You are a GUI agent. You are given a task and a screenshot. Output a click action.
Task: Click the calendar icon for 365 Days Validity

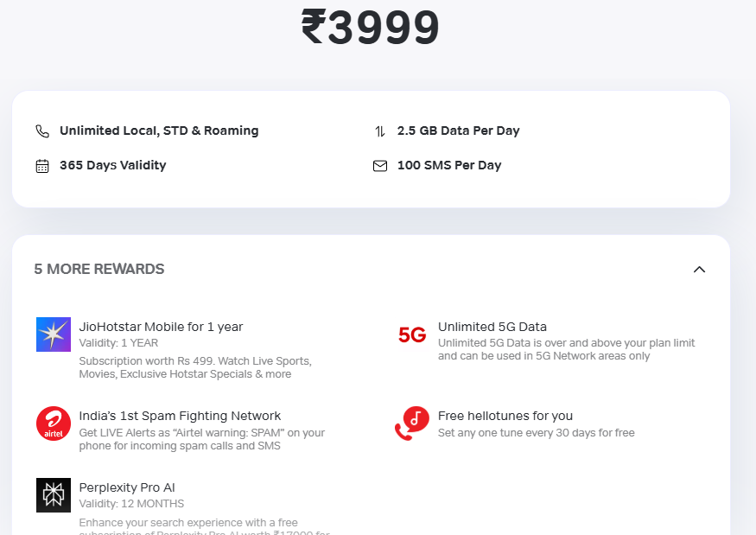click(x=42, y=165)
